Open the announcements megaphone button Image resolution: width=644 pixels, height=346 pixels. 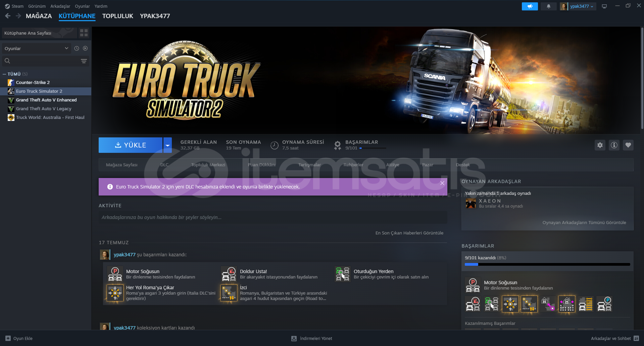coord(530,6)
